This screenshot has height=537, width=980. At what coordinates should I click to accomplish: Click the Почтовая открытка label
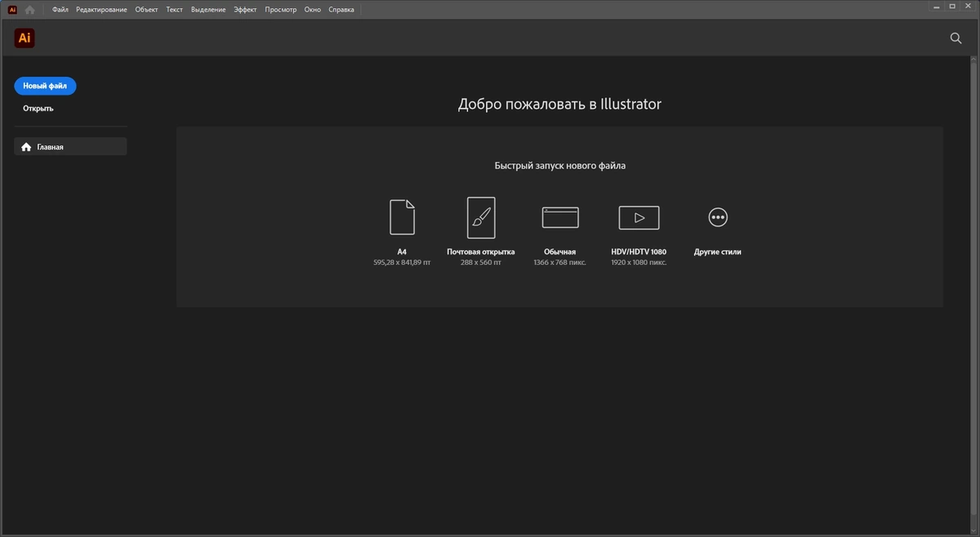tap(481, 252)
